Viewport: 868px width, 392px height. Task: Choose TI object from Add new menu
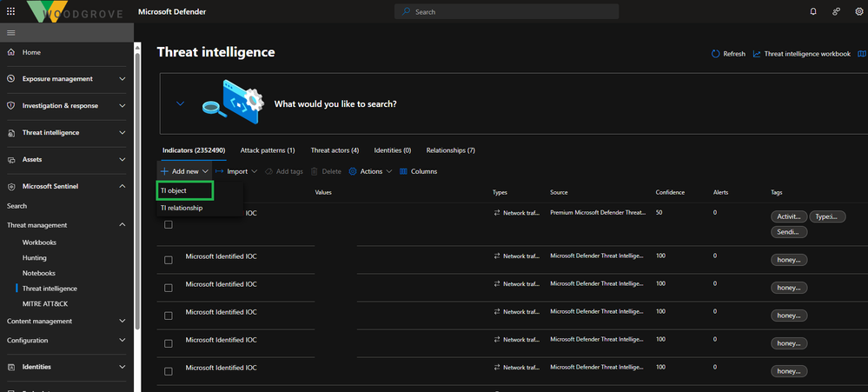point(185,190)
